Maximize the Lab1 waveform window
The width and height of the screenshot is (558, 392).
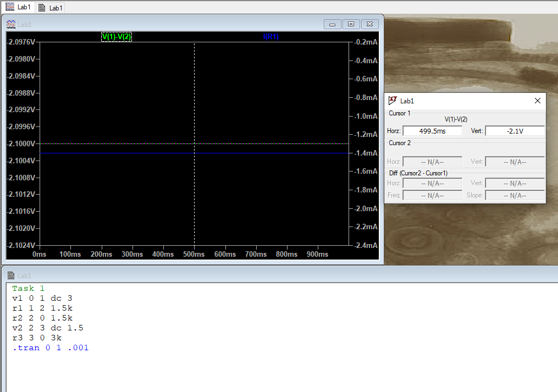point(351,24)
